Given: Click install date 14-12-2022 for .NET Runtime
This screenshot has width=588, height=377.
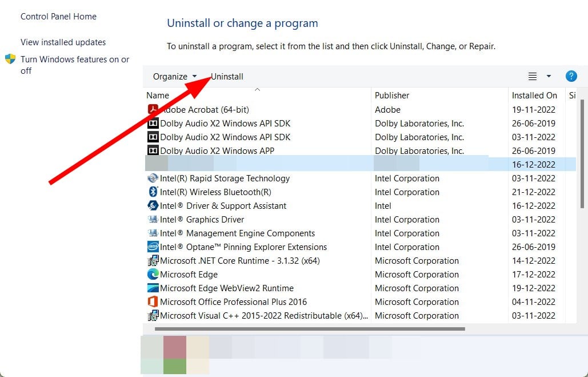Looking at the screenshot, I should tap(534, 261).
